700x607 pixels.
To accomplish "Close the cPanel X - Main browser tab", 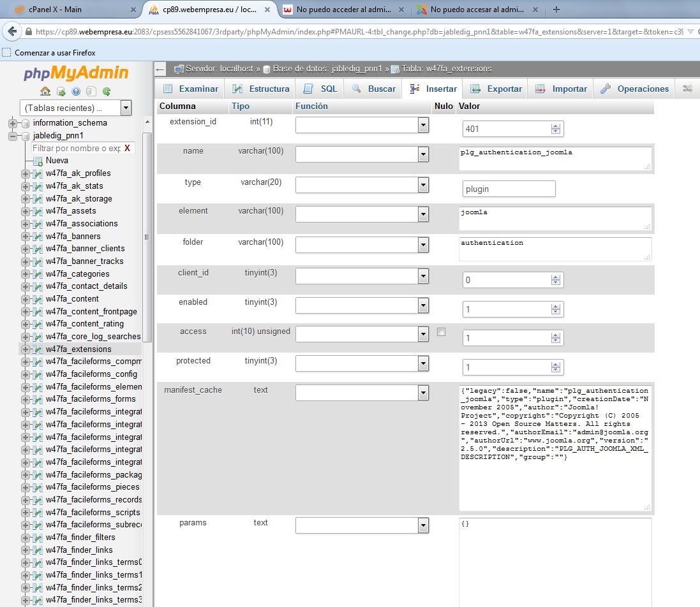I will pyautogui.click(x=133, y=10).
